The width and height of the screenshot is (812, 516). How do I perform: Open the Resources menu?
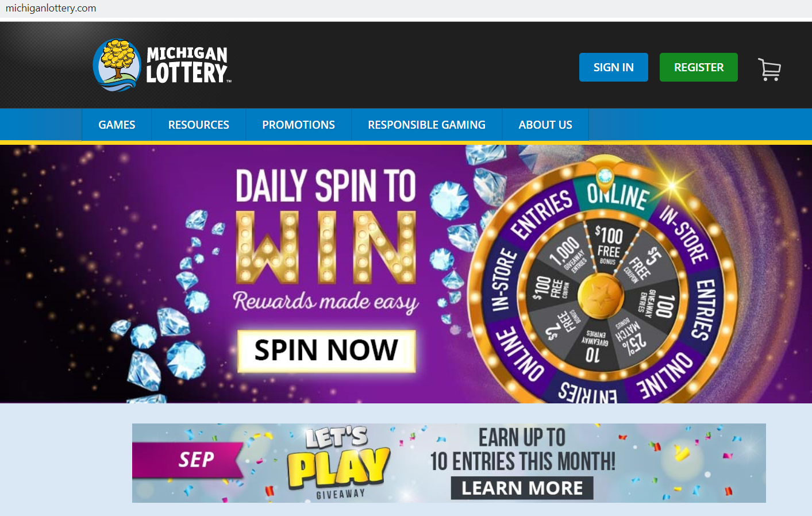[199, 125]
